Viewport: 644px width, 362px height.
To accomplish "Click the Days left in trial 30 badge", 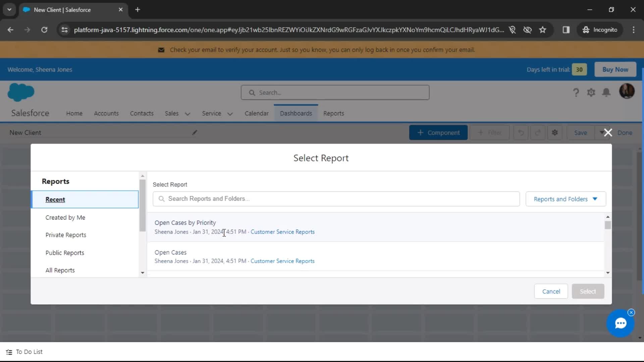I will pyautogui.click(x=579, y=69).
